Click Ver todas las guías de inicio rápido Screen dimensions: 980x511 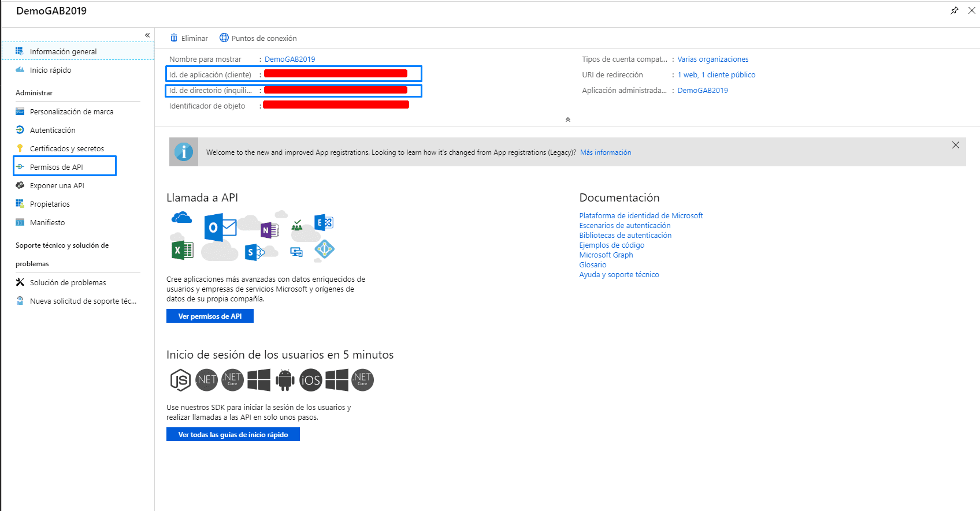[233, 434]
